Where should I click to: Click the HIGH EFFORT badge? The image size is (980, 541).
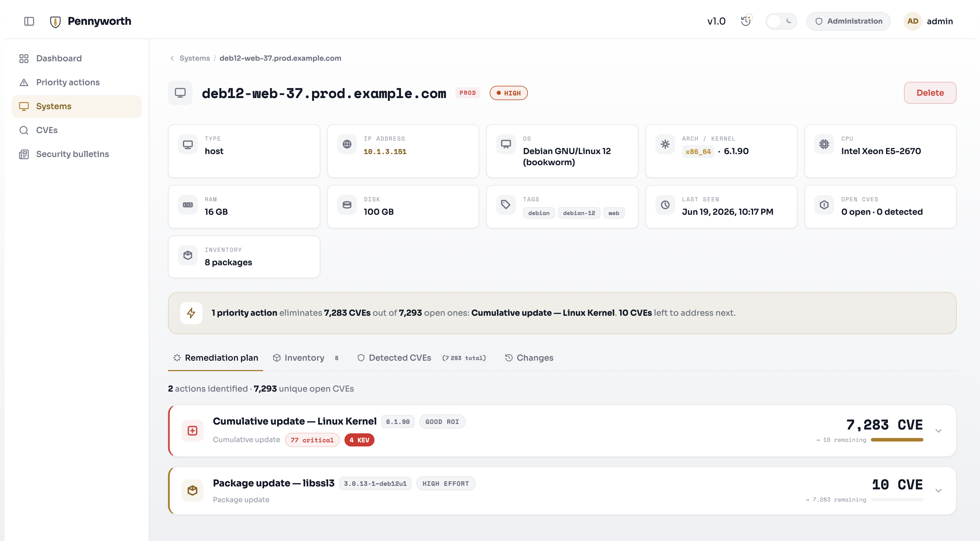point(445,484)
